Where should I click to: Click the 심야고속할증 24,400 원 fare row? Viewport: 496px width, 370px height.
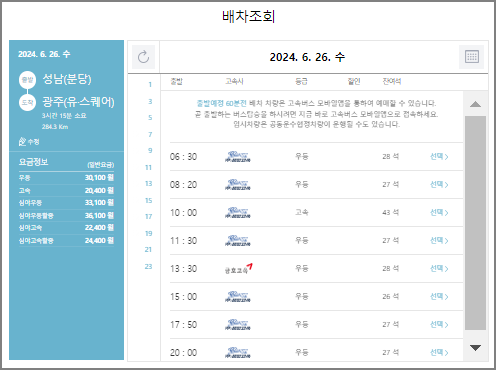66,241
